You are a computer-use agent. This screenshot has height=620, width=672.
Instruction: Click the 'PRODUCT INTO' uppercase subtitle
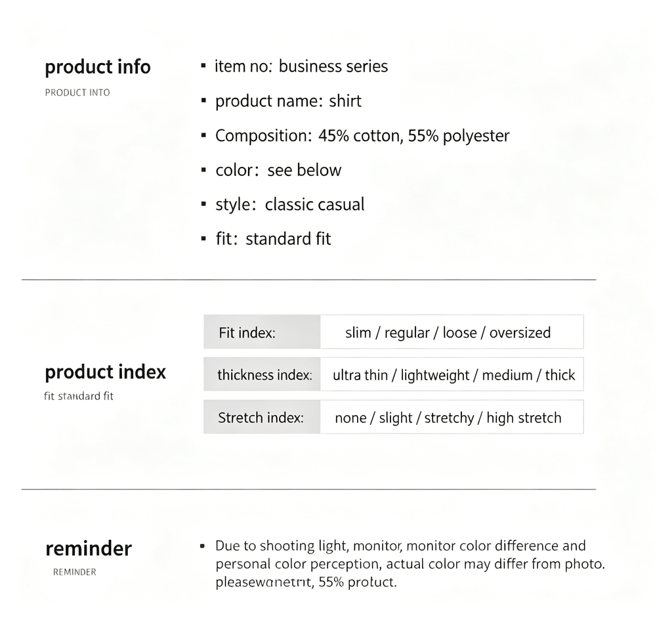[77, 93]
